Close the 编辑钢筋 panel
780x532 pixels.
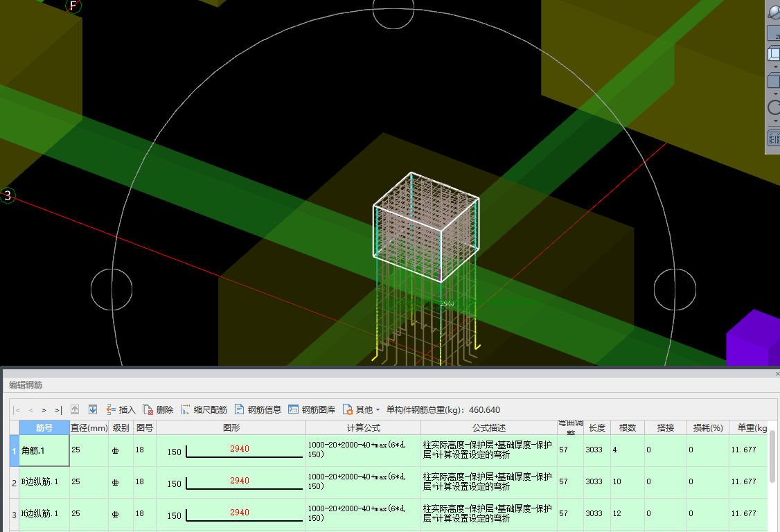[777, 373]
